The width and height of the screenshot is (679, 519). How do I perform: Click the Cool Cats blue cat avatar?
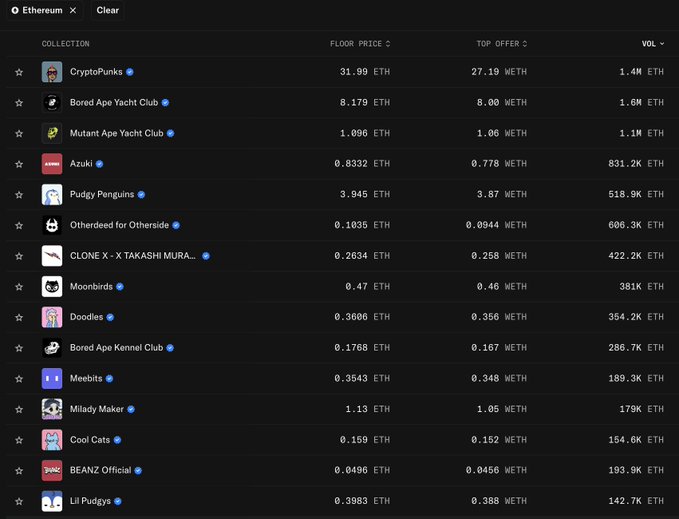[x=52, y=440]
